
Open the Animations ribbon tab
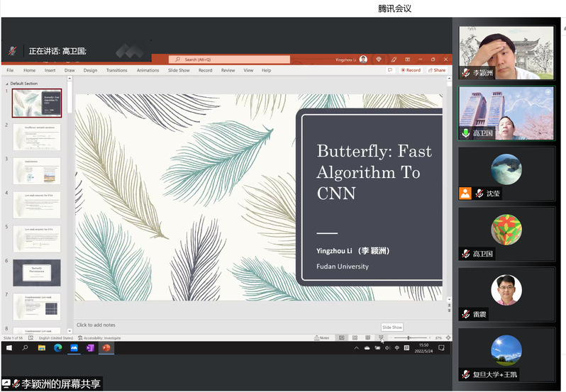(148, 70)
